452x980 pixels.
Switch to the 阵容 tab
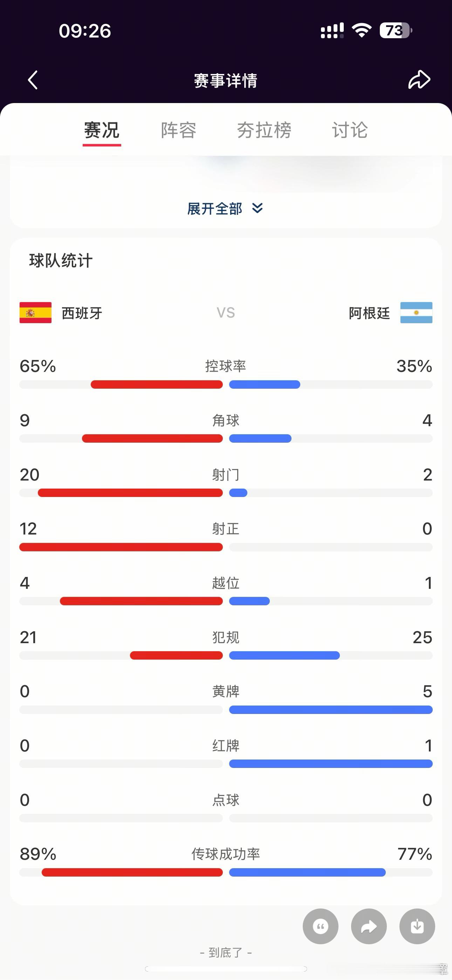[x=178, y=130]
